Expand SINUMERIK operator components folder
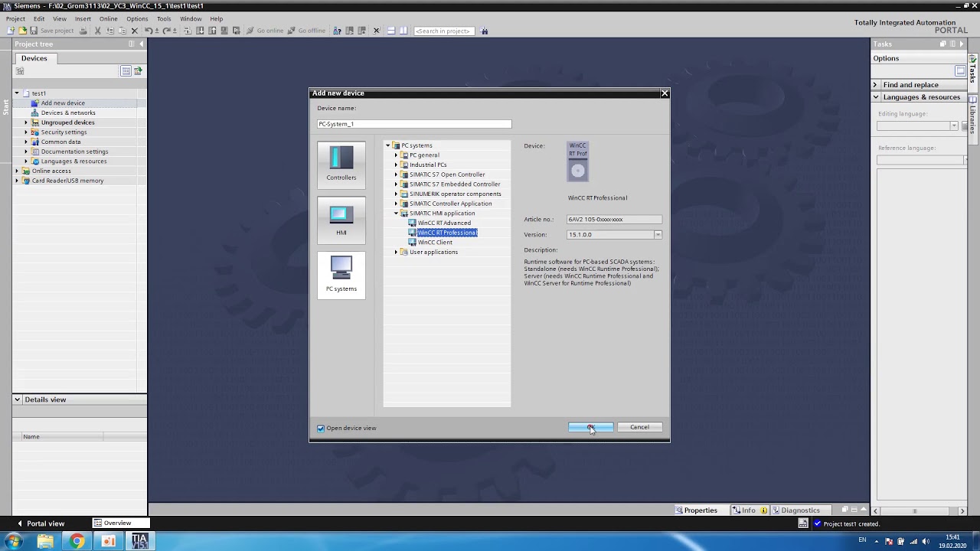 coord(397,194)
